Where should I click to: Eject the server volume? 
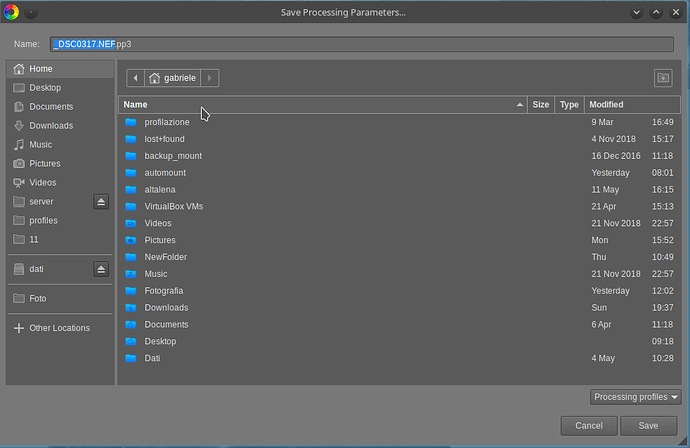[101, 202]
